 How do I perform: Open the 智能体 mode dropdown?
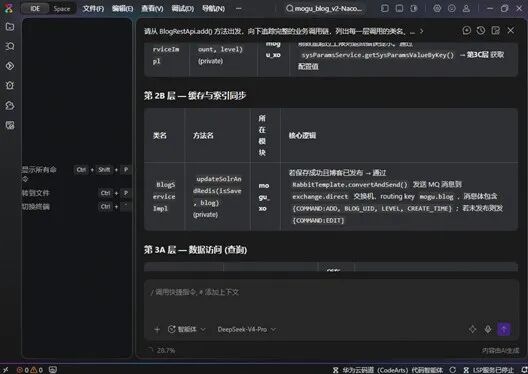click(x=187, y=329)
